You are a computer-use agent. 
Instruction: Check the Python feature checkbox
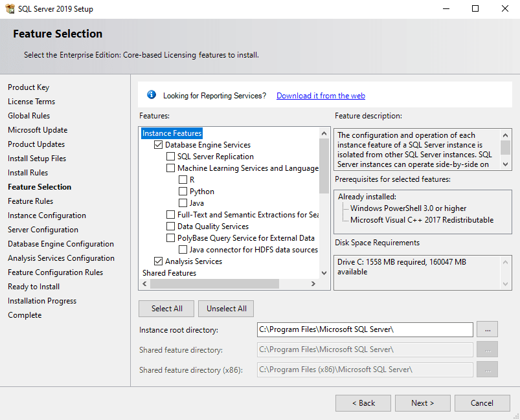pyautogui.click(x=183, y=192)
